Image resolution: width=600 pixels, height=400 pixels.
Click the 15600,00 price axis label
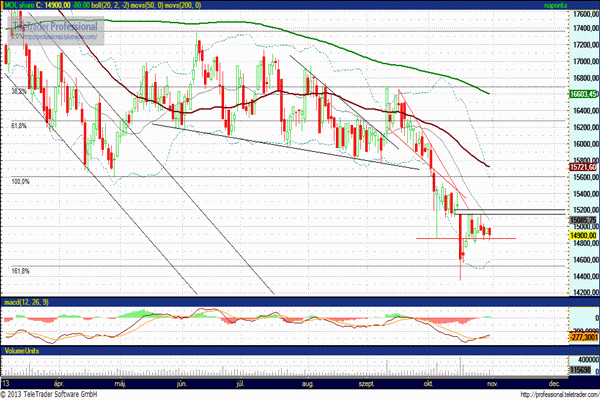click(586, 177)
